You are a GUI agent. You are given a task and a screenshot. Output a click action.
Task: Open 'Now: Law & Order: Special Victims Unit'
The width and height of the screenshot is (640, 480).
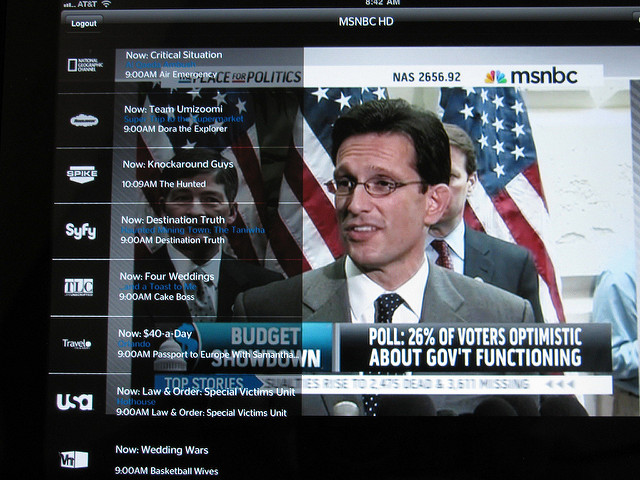pos(206,392)
